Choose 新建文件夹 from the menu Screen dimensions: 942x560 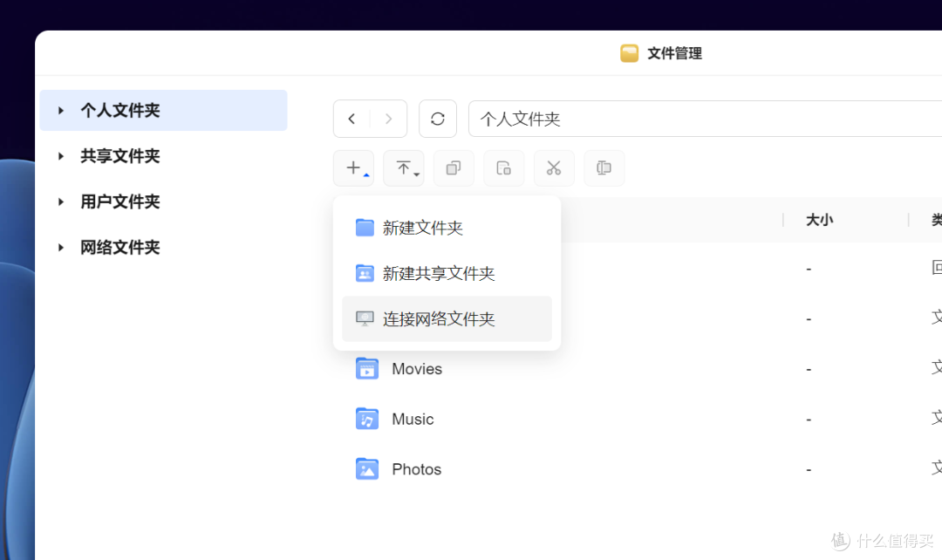[x=447, y=228]
